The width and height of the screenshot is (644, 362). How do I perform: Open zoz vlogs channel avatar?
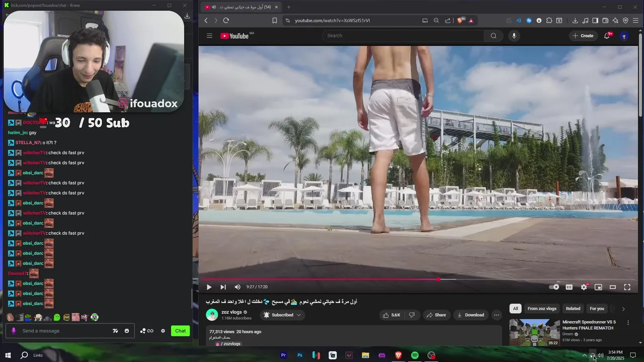click(x=212, y=315)
